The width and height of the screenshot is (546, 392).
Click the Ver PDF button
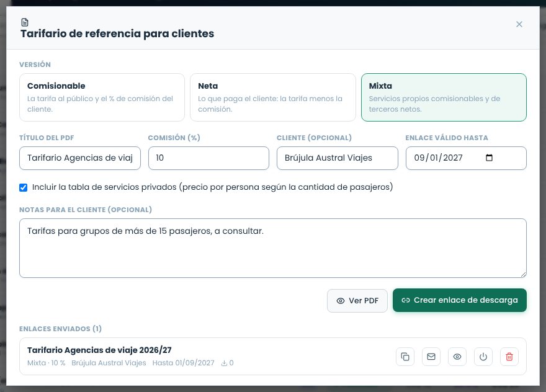(x=357, y=301)
